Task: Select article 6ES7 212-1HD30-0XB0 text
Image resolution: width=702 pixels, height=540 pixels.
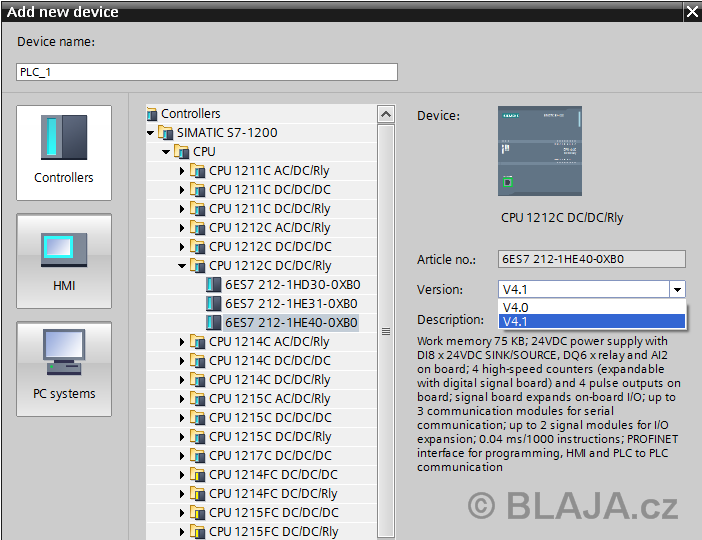Action: (x=293, y=285)
